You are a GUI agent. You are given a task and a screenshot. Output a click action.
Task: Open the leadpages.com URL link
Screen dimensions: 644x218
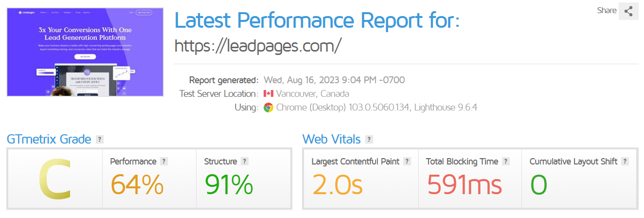tap(258, 45)
